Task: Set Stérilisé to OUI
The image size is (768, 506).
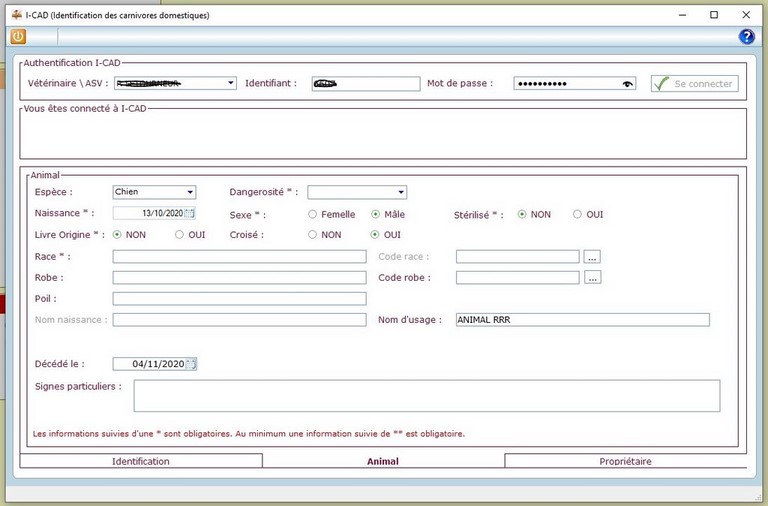Action: 577,214
